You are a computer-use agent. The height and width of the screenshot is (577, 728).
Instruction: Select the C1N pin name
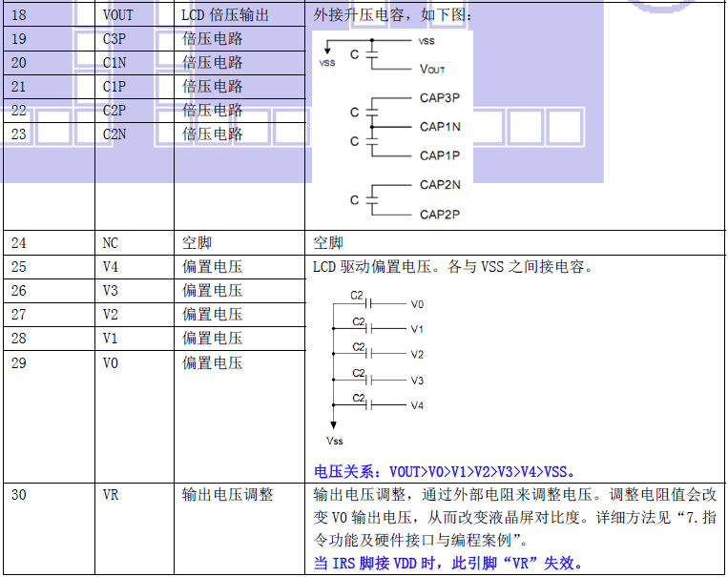[114, 63]
